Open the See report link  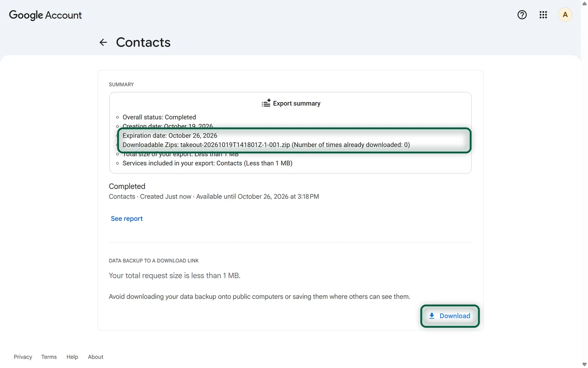coord(127,218)
